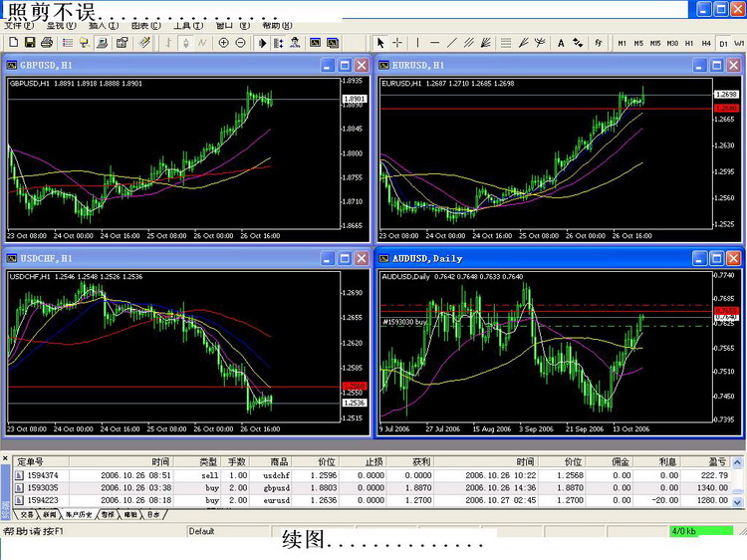Image resolution: width=747 pixels, height=560 pixels.
Task: Click the terminal scrollbar up arrow
Action: pos(737,462)
